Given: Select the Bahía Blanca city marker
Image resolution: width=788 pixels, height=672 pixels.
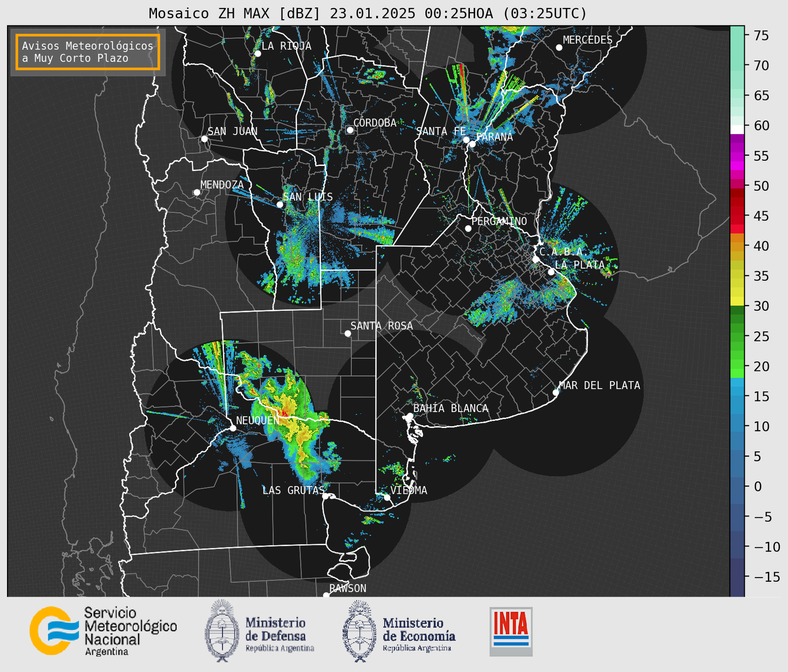Looking at the screenshot, I should (x=410, y=416).
